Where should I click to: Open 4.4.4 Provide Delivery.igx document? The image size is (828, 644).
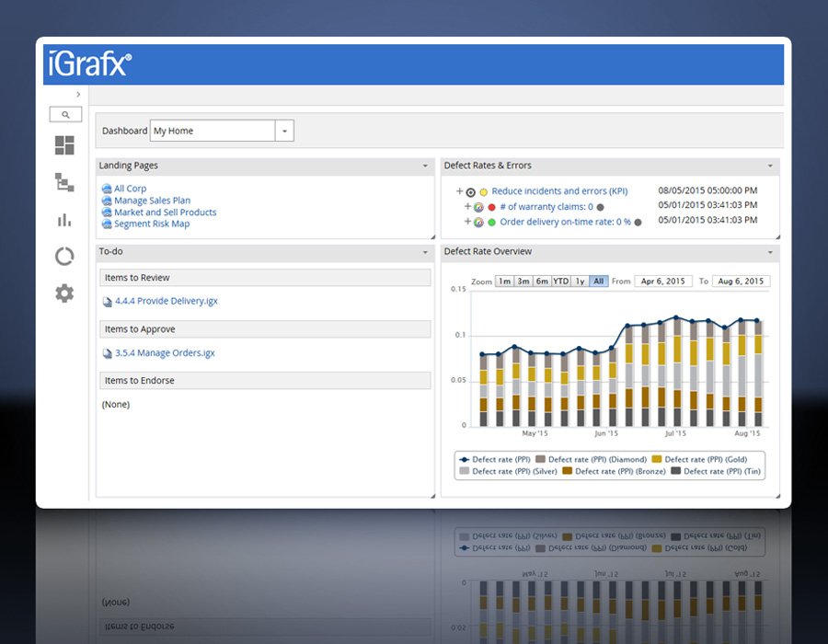tap(167, 301)
